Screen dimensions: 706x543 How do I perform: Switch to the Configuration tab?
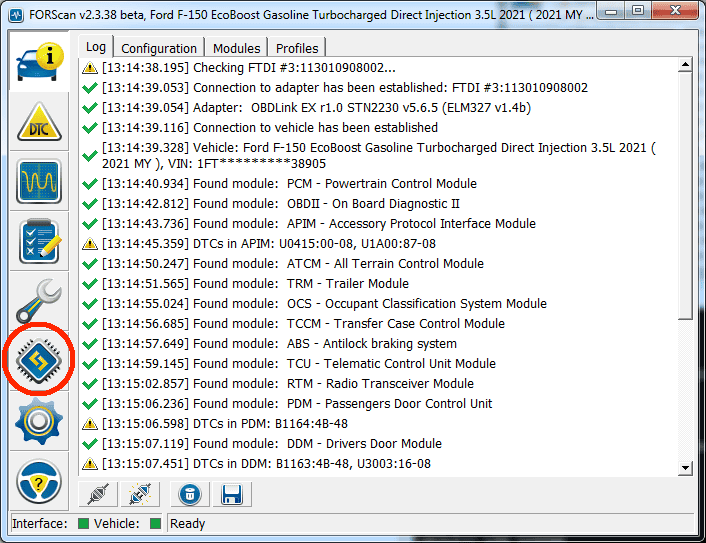click(x=159, y=48)
